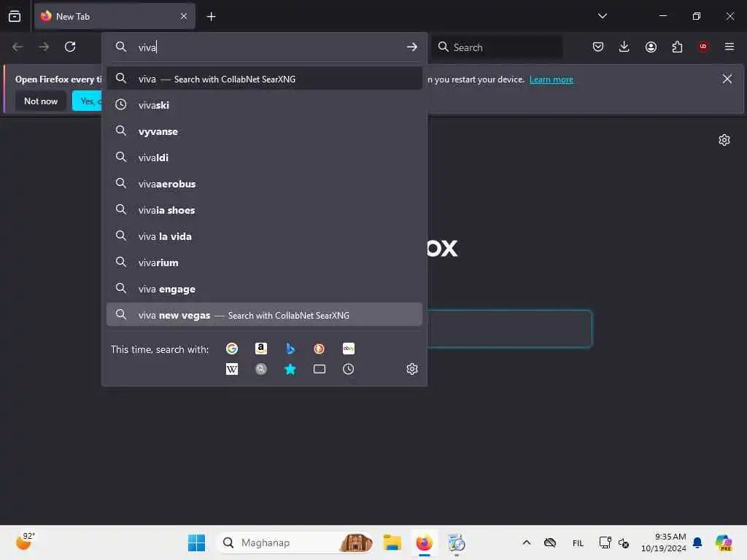This screenshot has width=747, height=560.
Task: Search open tabs via the tab icon
Action: (320, 369)
